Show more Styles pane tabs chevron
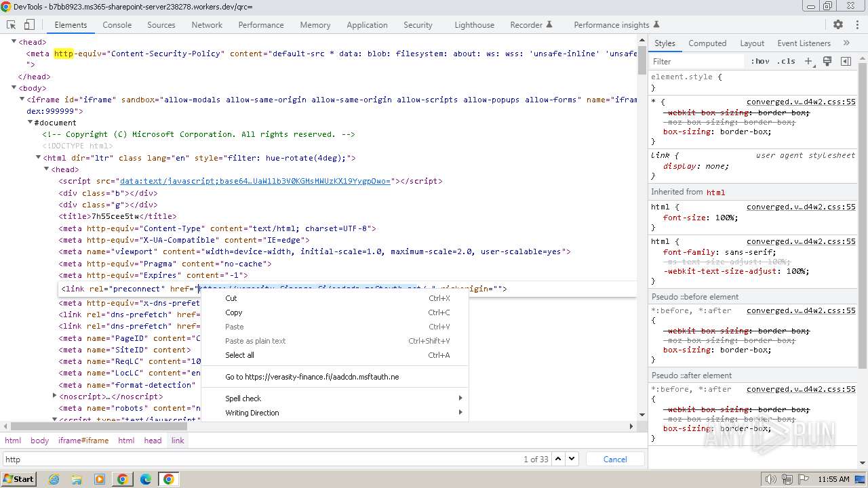The height and width of the screenshot is (488, 868). coord(846,43)
